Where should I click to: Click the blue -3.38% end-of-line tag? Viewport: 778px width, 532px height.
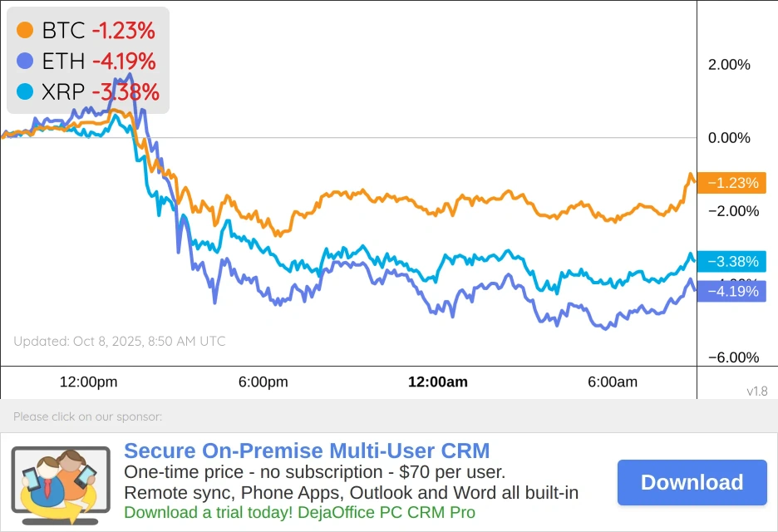pos(731,262)
